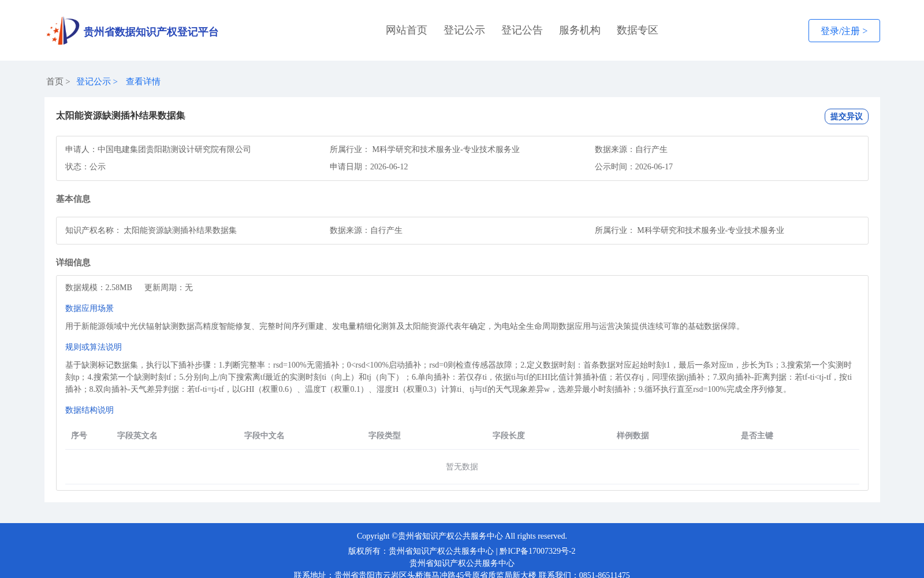Click the 提交异议 button
This screenshot has height=578, width=924.
[846, 116]
